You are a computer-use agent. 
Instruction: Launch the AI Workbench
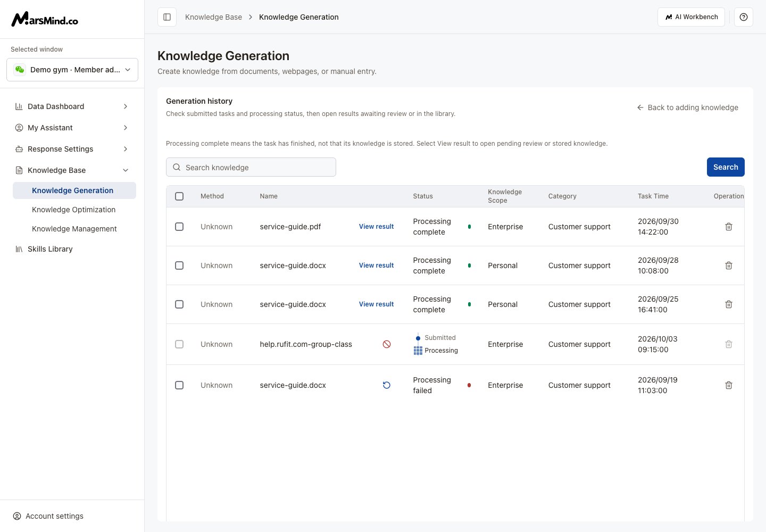coord(691,17)
